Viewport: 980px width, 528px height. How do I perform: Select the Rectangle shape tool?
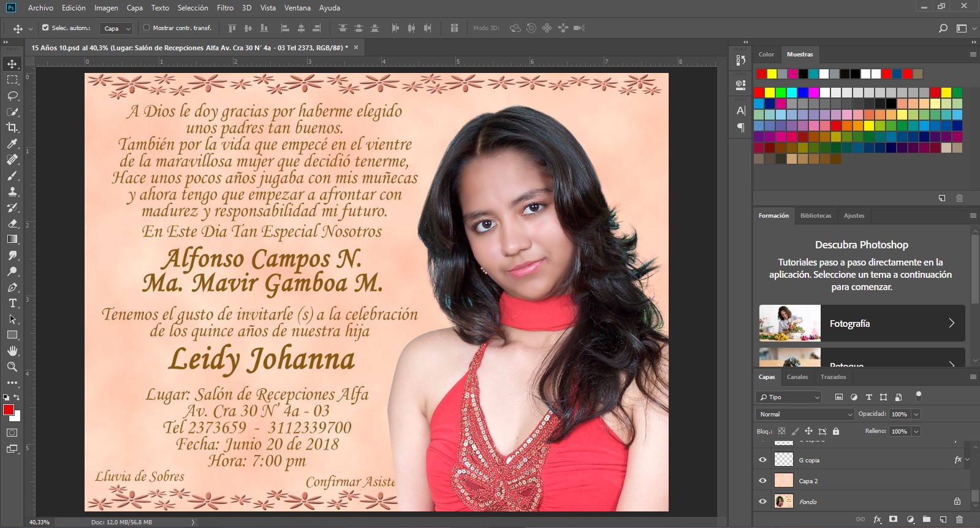[x=12, y=335]
